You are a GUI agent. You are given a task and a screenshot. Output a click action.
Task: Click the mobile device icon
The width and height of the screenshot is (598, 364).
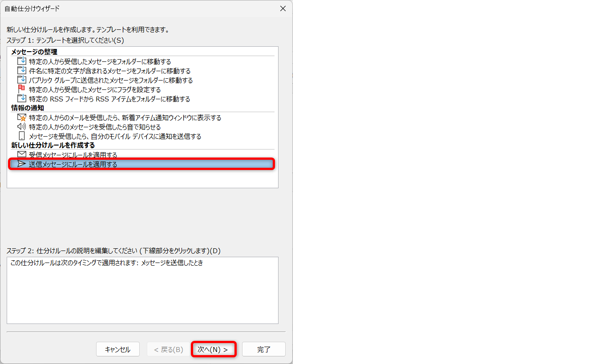tap(22, 136)
